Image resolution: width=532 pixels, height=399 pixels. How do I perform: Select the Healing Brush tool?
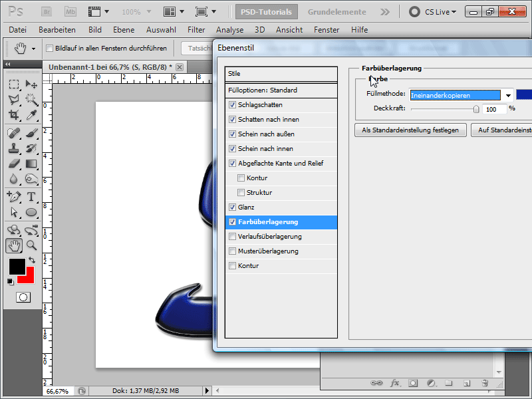pos(13,133)
